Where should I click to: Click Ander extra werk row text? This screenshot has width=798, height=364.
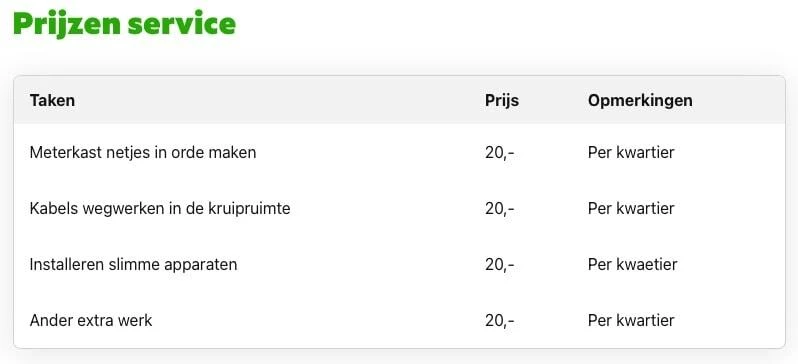(91, 320)
